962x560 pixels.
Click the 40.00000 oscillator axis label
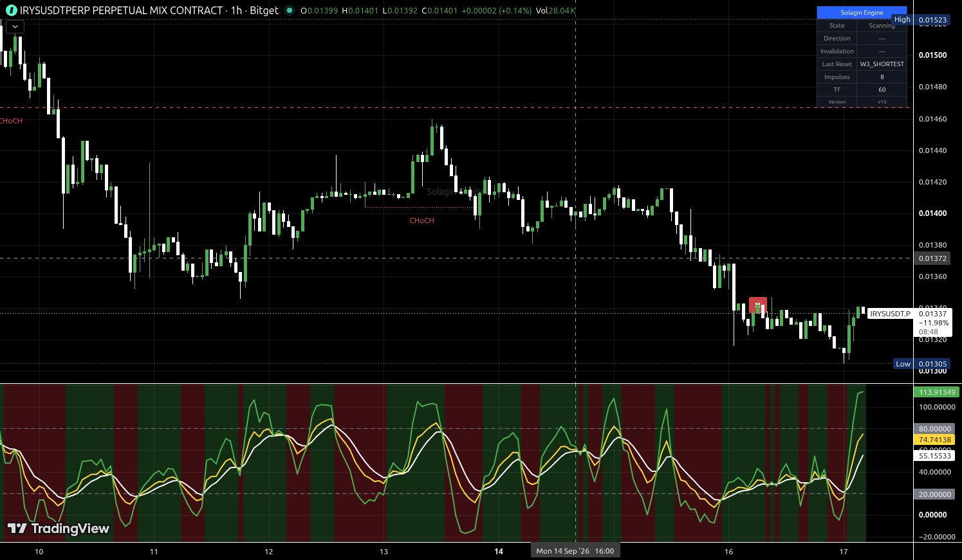[934, 472]
